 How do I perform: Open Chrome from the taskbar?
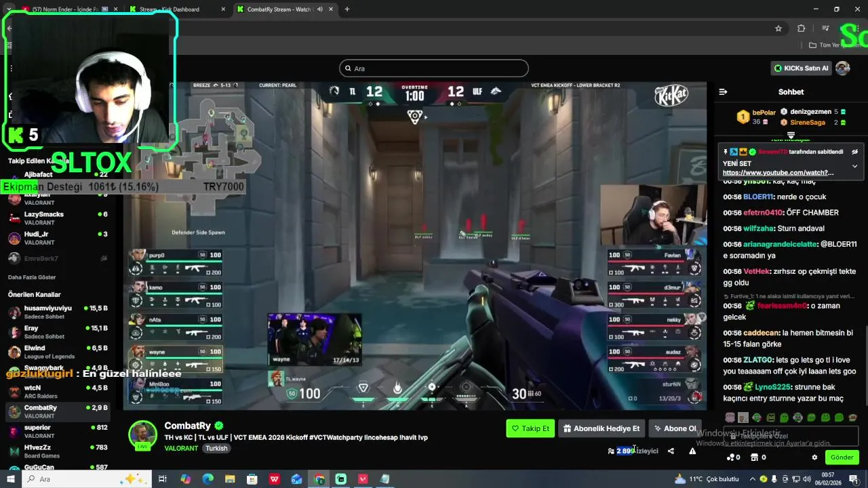319,479
